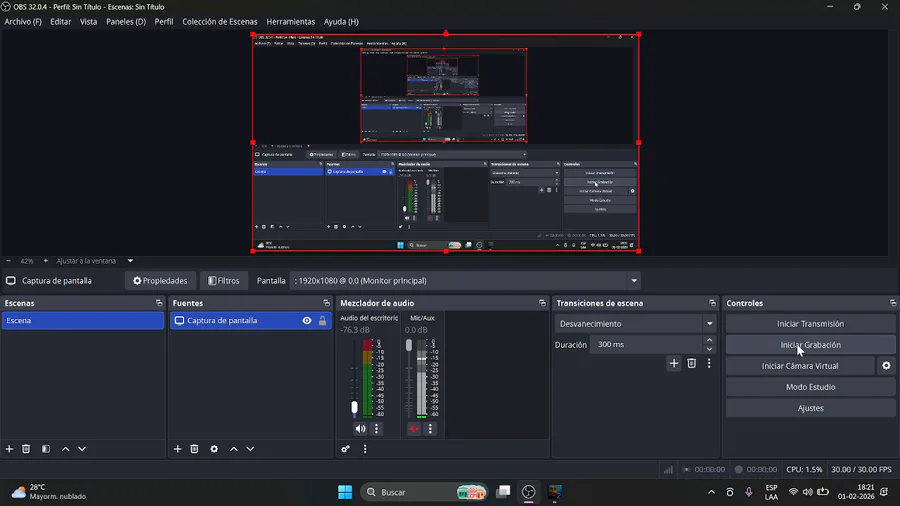Open source properties gear in Fuentes

tap(214, 449)
